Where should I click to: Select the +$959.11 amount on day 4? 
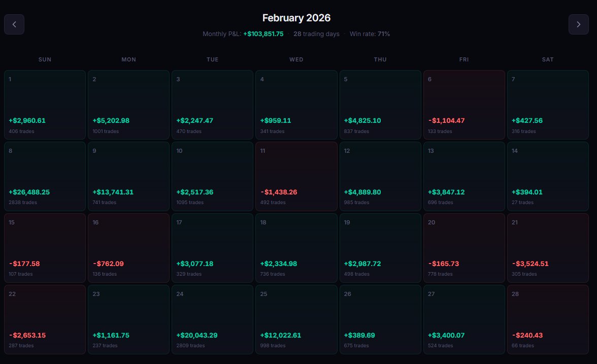click(276, 121)
